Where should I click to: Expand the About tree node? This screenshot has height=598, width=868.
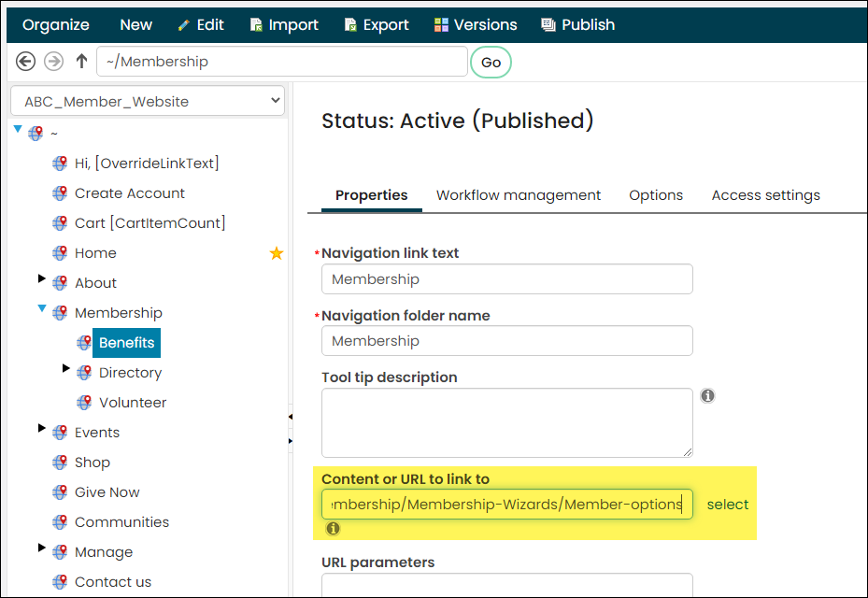(41, 278)
